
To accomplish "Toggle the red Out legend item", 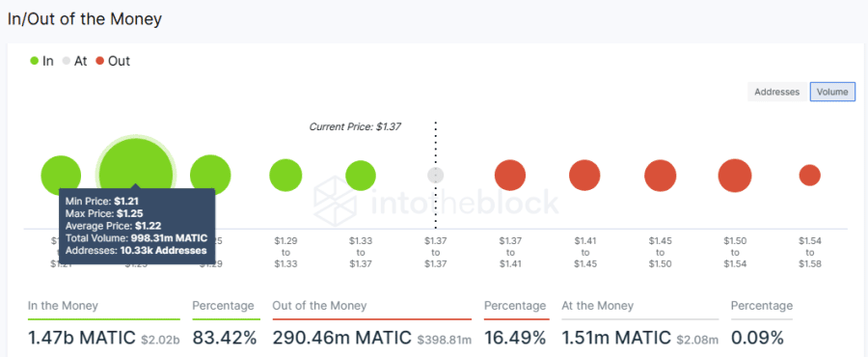I will 114,61.
